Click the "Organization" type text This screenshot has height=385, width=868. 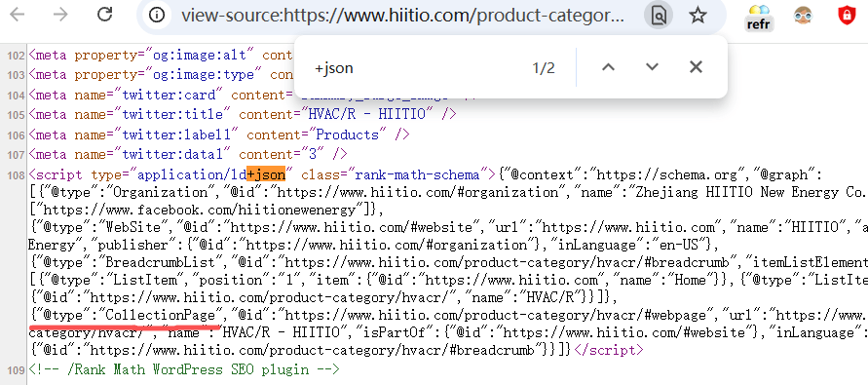[161, 192]
